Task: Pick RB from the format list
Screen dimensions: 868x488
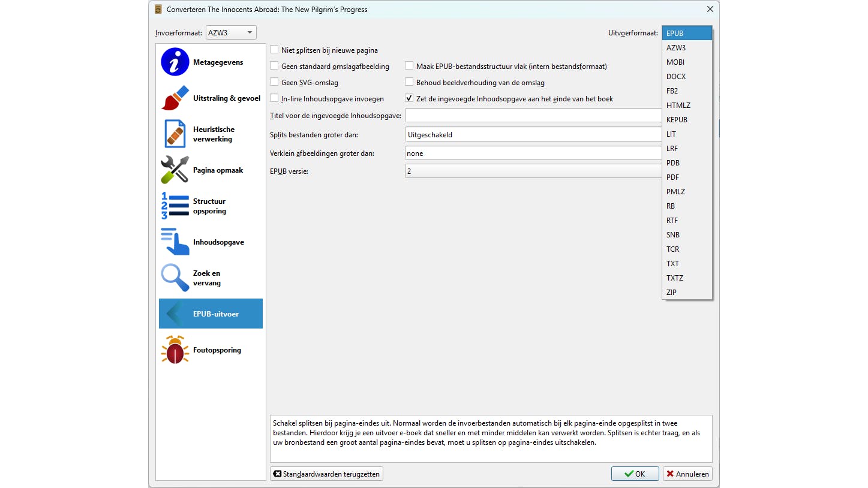Action: [687, 206]
